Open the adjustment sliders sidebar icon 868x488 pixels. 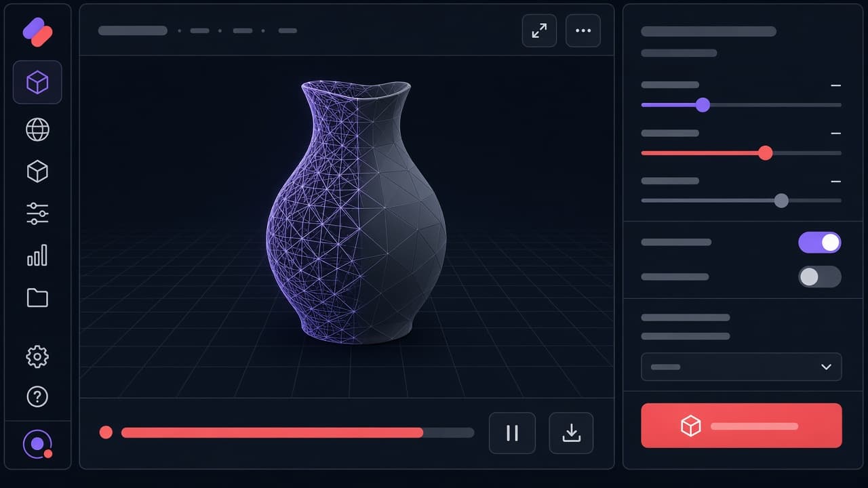pyautogui.click(x=37, y=213)
